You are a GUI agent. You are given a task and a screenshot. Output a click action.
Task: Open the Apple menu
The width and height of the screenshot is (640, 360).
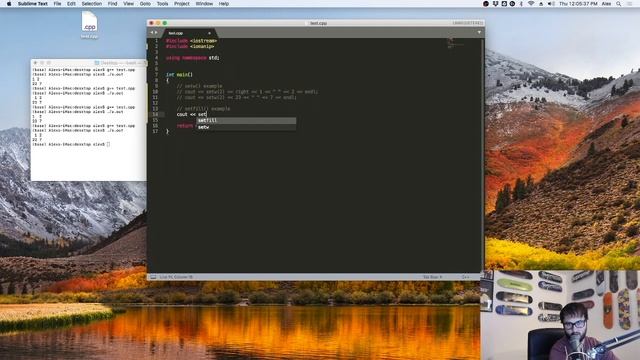(9, 4)
